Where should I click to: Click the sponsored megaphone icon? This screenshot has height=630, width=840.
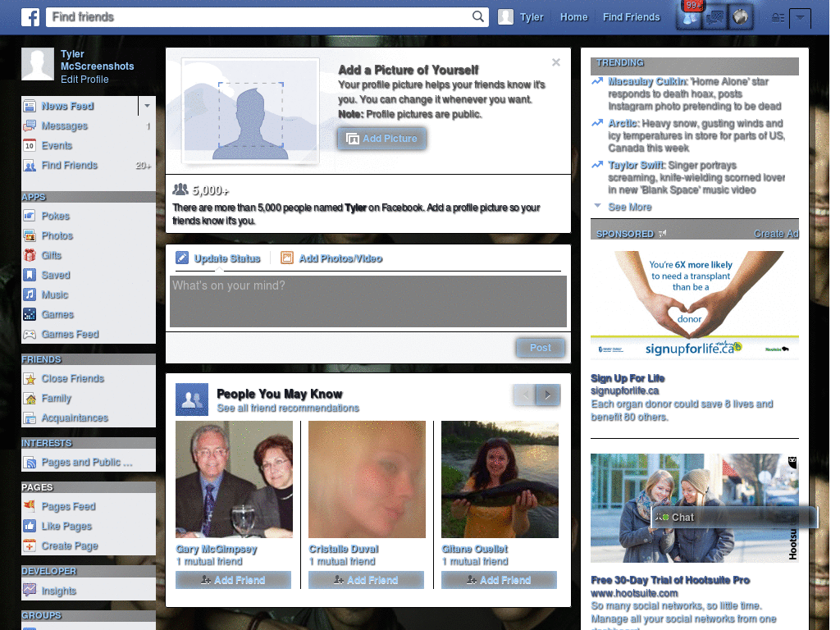[663, 234]
